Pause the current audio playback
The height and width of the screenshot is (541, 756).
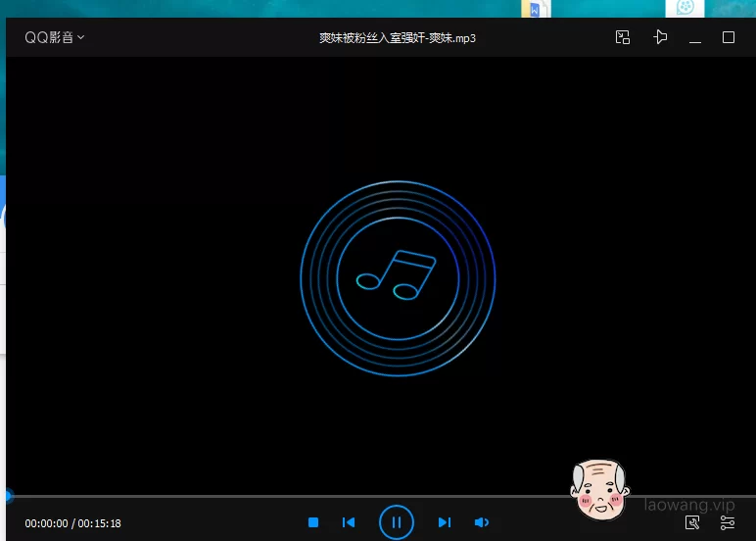tap(397, 522)
